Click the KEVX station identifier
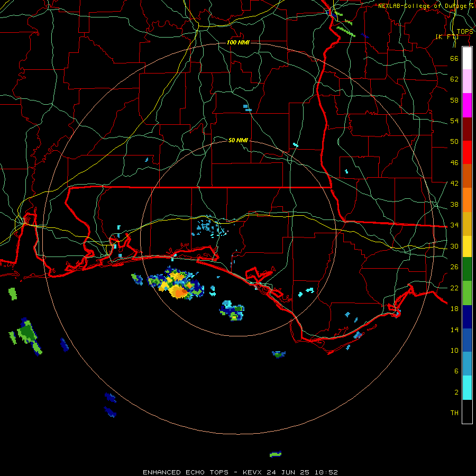476x476 pixels. coord(253,472)
